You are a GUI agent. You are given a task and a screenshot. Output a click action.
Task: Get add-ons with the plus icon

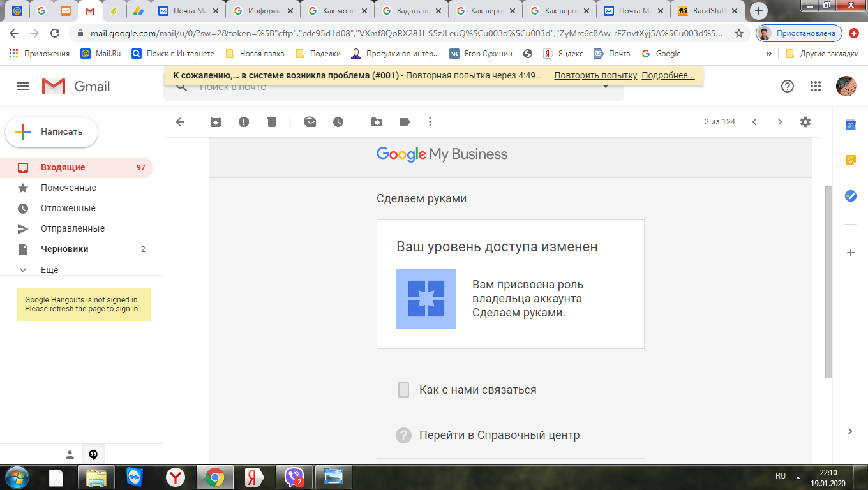tap(850, 253)
